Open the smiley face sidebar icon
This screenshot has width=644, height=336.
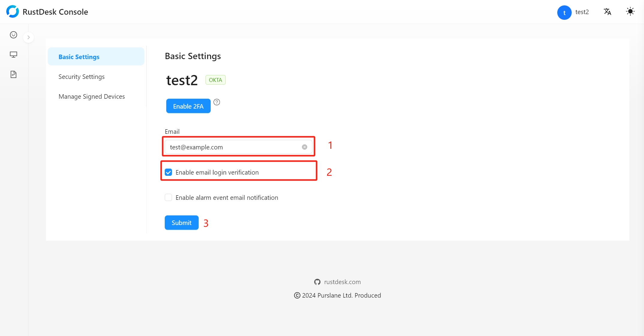pyautogui.click(x=14, y=35)
